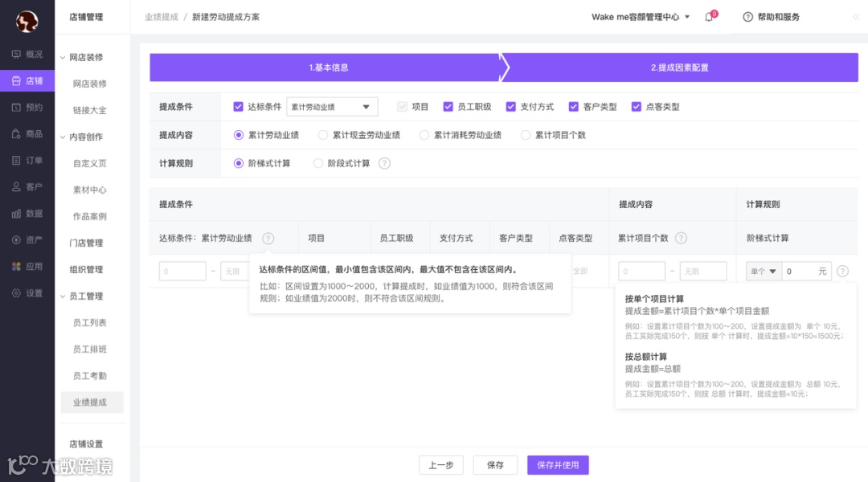Open 员工考勤 menu item
868x482 pixels.
point(90,376)
